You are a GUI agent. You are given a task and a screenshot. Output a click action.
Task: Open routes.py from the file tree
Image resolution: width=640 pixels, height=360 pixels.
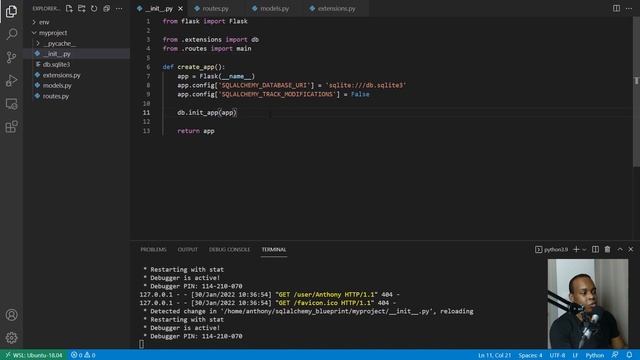[x=56, y=96]
